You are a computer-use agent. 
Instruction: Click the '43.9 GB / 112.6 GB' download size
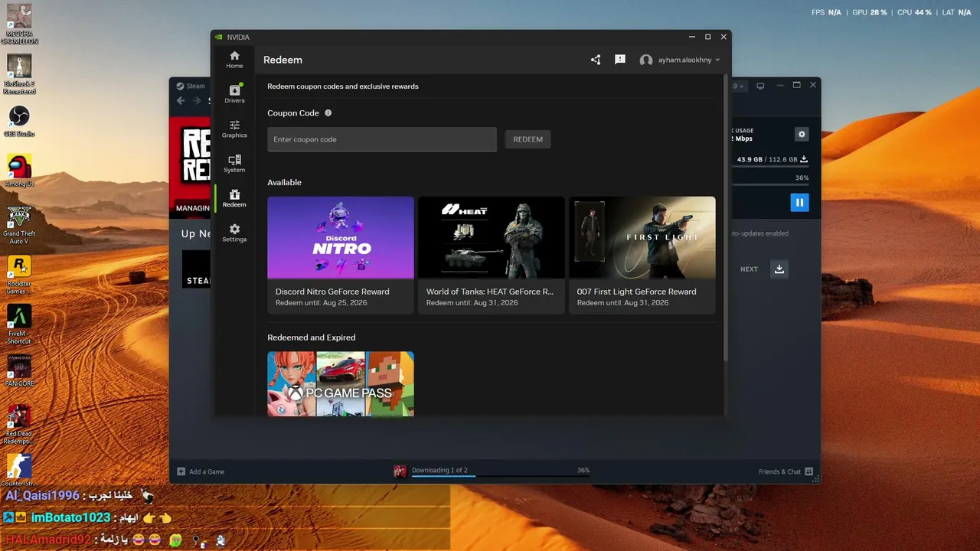pos(766,159)
